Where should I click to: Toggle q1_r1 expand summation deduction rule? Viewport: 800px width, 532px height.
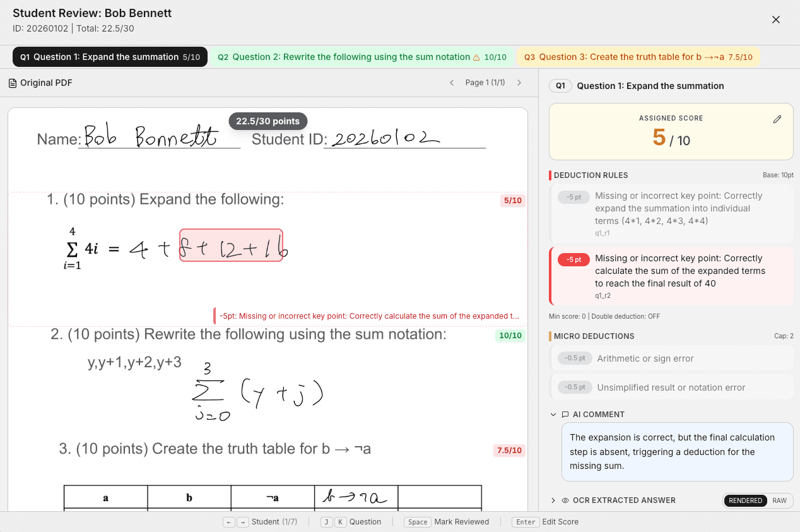pyautogui.click(x=671, y=214)
